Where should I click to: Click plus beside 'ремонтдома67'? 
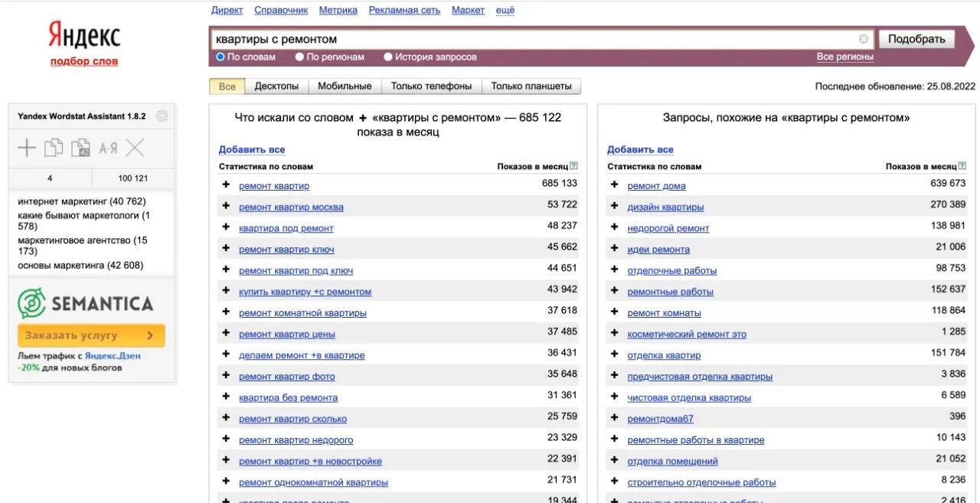click(614, 418)
